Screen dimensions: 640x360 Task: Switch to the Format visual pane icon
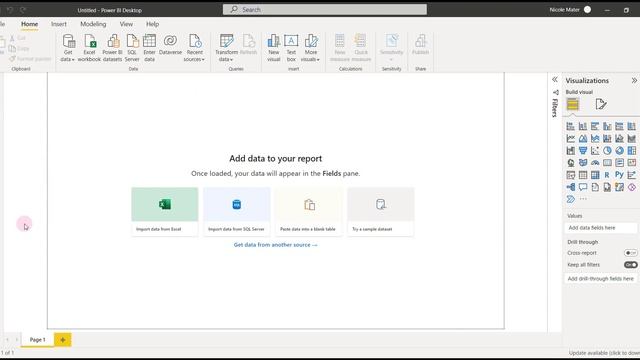pos(601,104)
